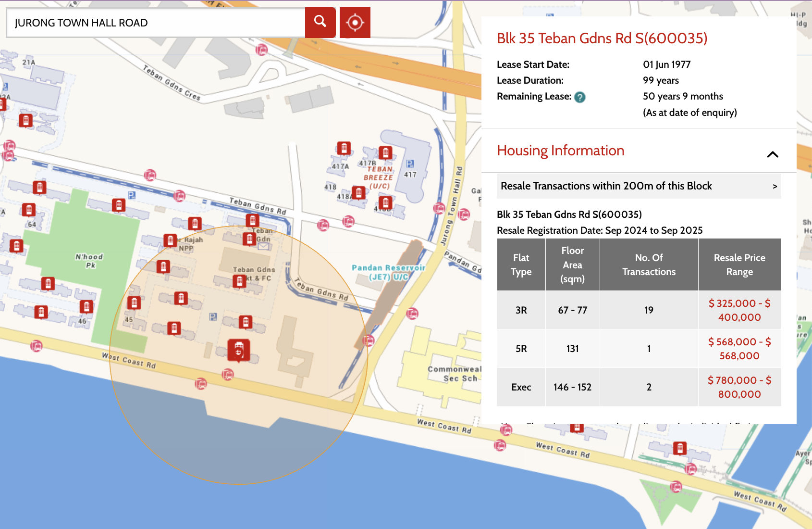
Task: Click the Resale Registration Date line
Action: coord(600,230)
